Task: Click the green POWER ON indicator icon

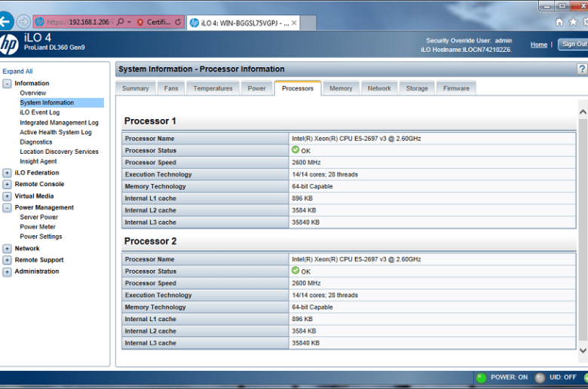Action: point(481,378)
